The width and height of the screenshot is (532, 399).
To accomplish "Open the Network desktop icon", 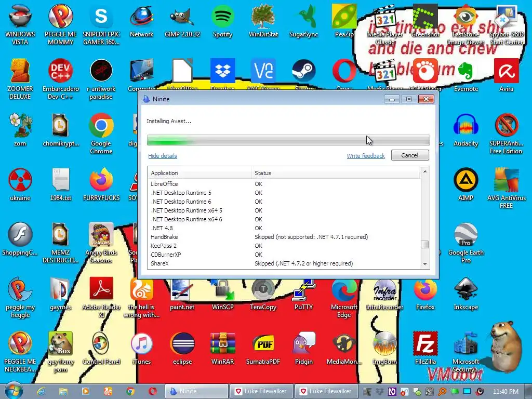I will [x=141, y=21].
